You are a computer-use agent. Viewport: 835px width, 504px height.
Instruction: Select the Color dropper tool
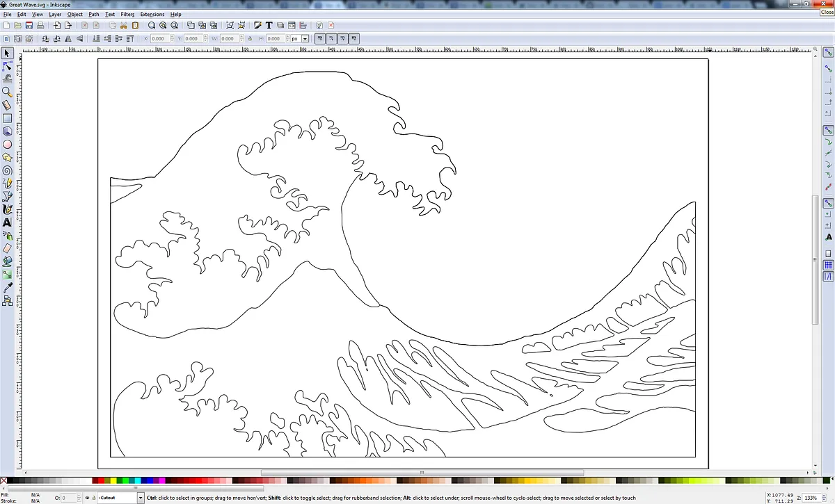click(x=8, y=288)
